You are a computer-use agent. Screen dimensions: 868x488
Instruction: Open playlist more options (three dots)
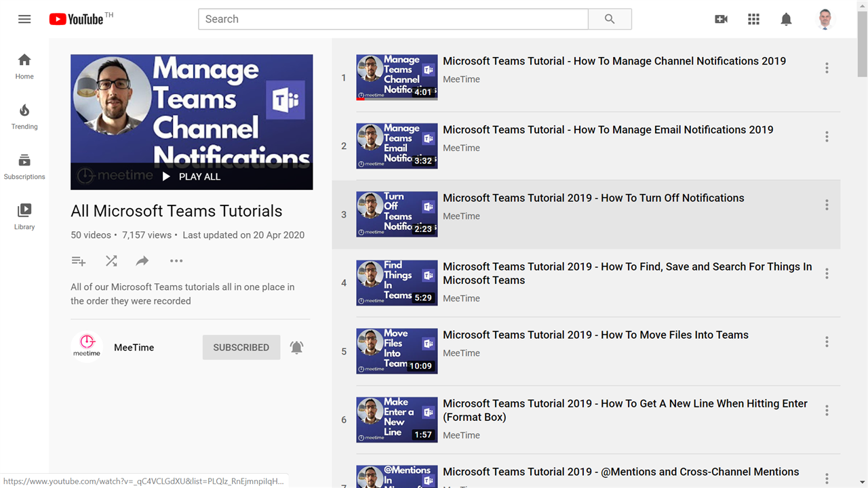[176, 261]
